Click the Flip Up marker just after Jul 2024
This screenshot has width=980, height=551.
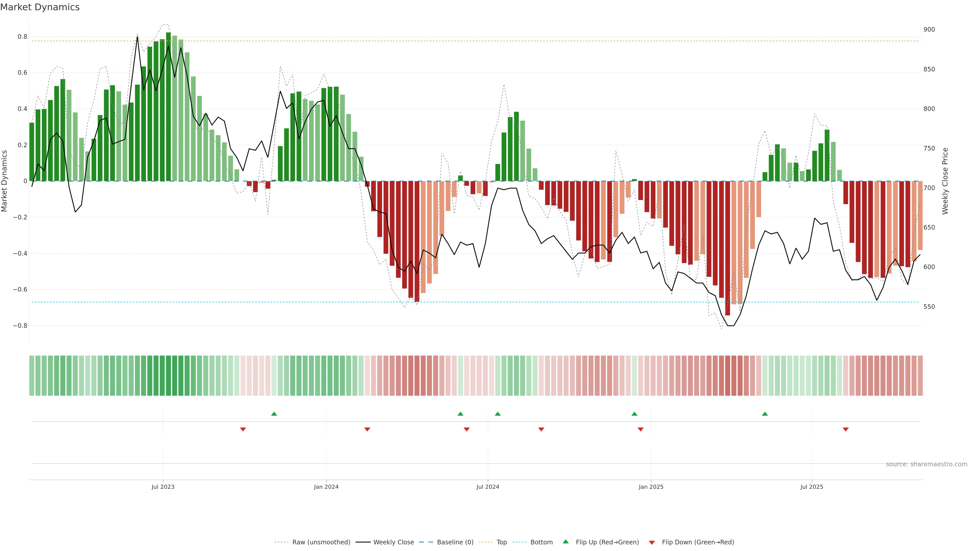(x=498, y=414)
